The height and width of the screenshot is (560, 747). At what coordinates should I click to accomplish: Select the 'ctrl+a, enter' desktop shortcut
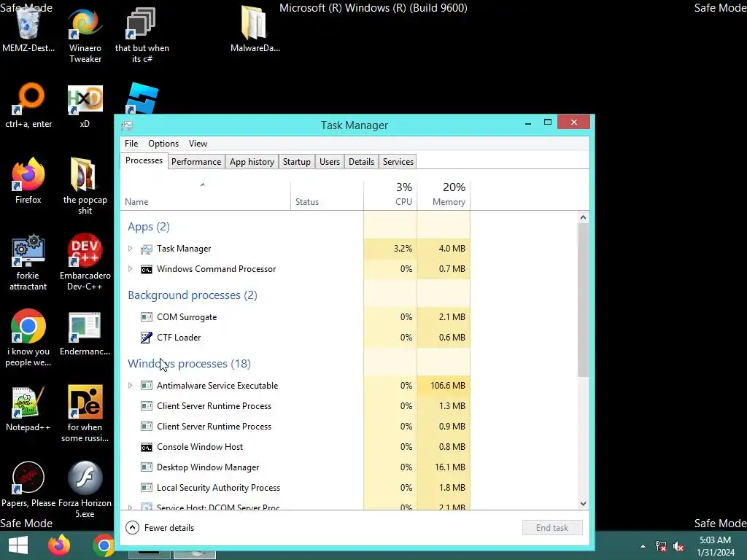click(x=28, y=106)
